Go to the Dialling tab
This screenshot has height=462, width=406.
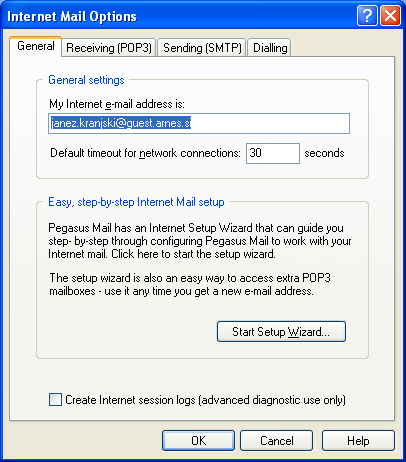point(270,48)
